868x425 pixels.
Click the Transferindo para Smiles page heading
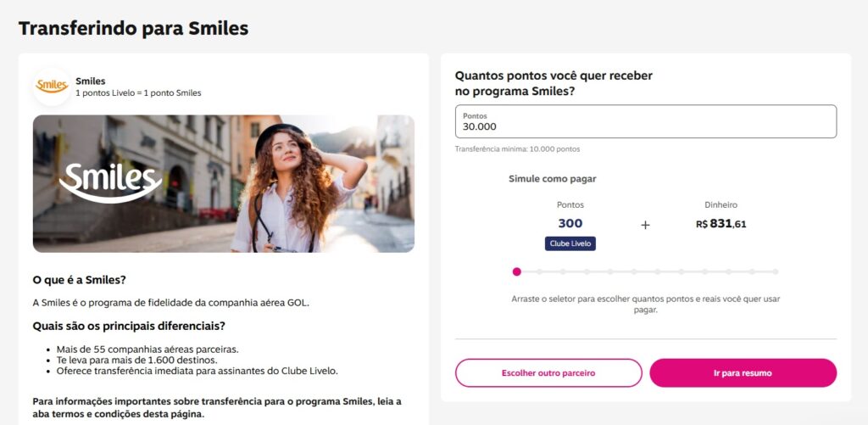[133, 28]
